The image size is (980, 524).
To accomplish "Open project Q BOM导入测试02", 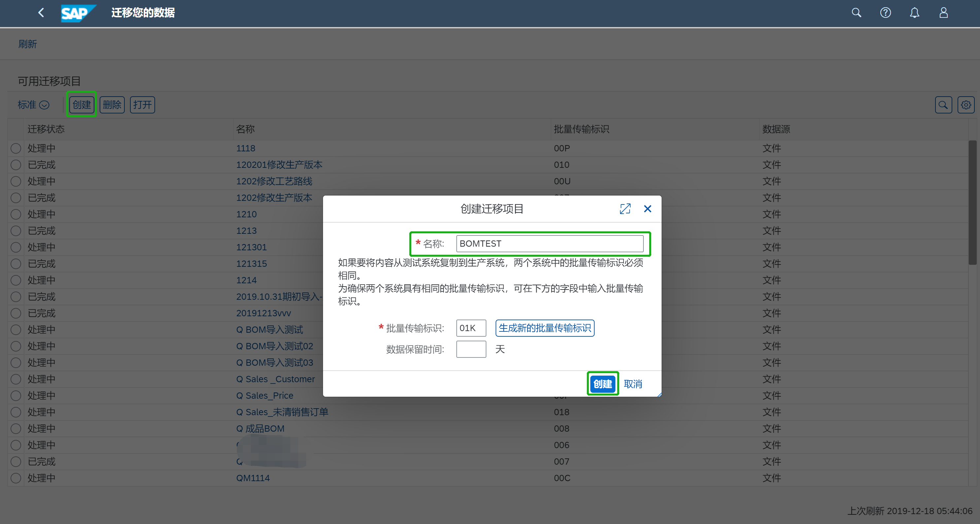I will [x=274, y=346].
